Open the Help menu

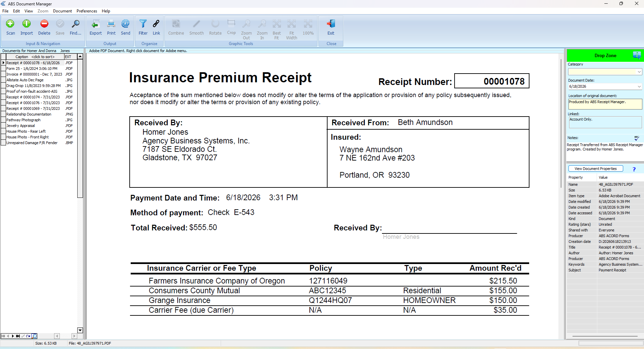(106, 11)
